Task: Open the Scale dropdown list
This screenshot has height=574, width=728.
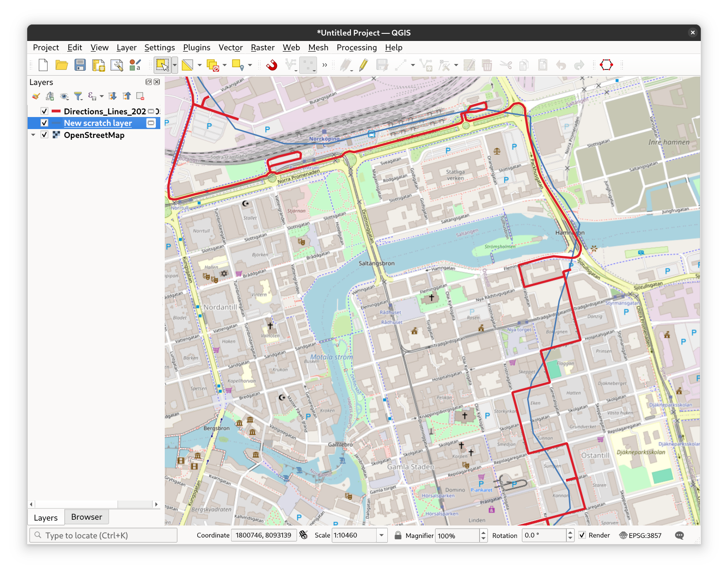Action: click(x=382, y=535)
